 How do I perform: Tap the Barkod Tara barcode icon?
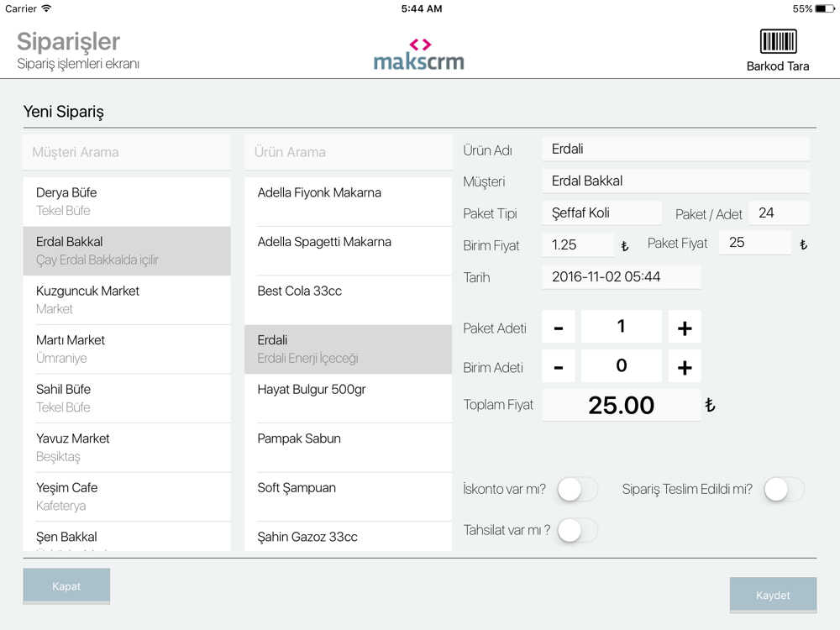[778, 41]
